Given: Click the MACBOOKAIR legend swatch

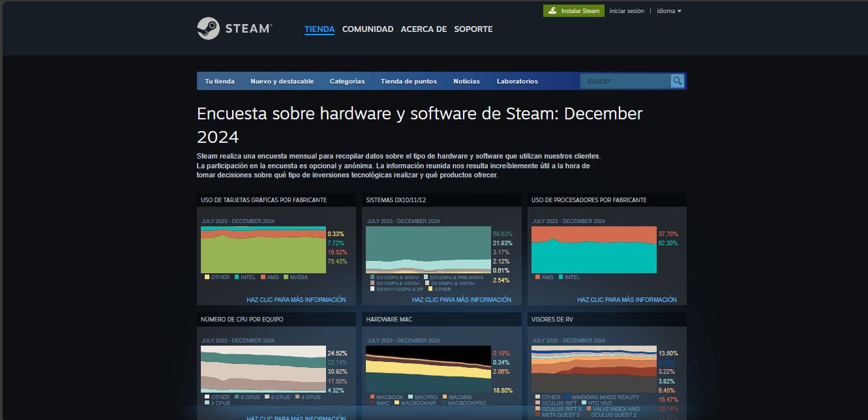Looking at the screenshot, I should 395,403.
